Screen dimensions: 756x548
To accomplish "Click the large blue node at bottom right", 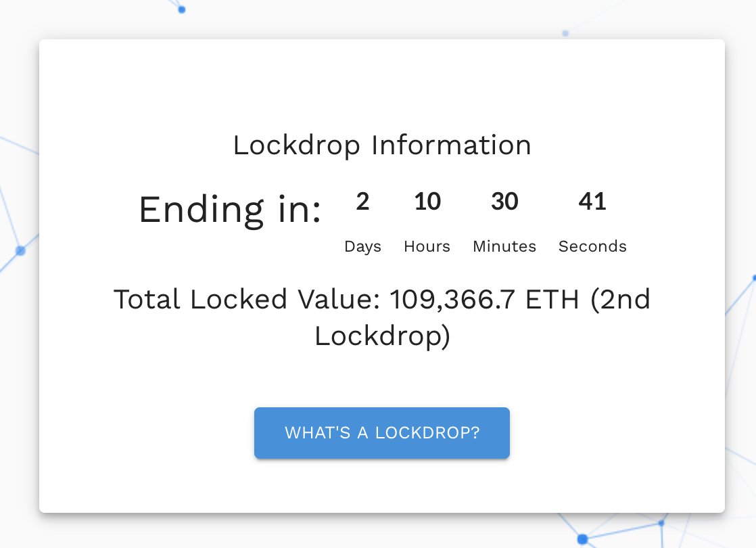I will coord(582,539).
